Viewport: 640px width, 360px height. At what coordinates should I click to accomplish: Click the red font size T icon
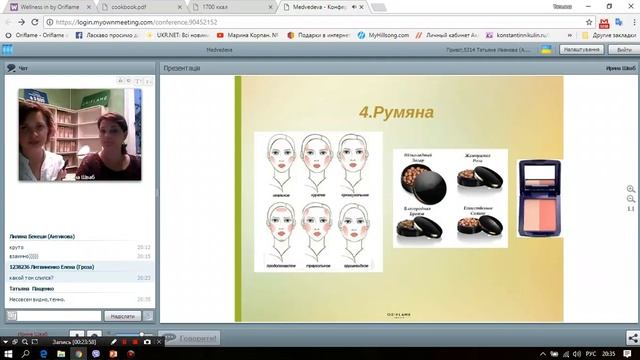click(x=138, y=81)
